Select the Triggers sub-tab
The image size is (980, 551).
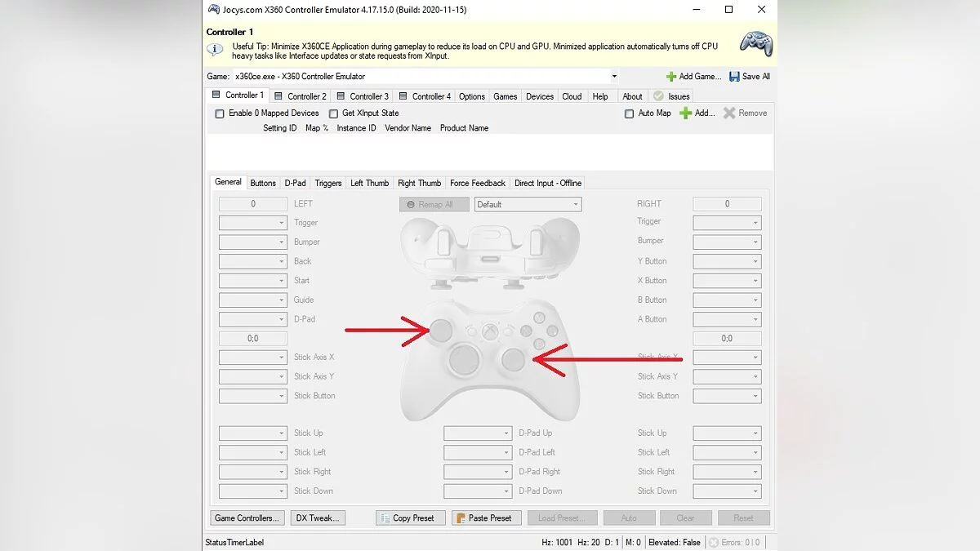point(328,184)
